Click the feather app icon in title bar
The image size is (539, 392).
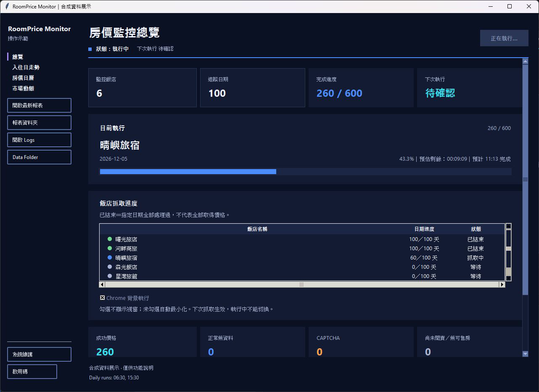tap(7, 6)
